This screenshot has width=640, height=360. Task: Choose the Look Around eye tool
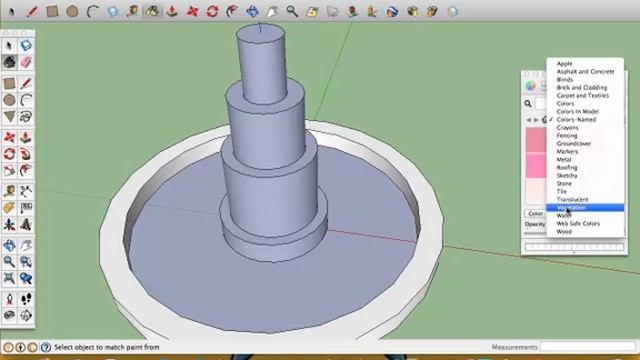pyautogui.click(x=9, y=316)
